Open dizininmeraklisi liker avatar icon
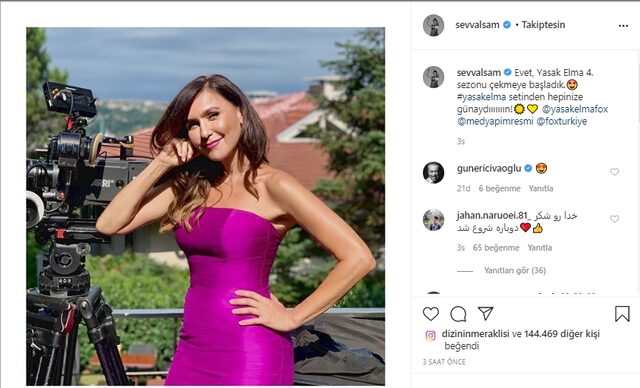 [431, 335]
